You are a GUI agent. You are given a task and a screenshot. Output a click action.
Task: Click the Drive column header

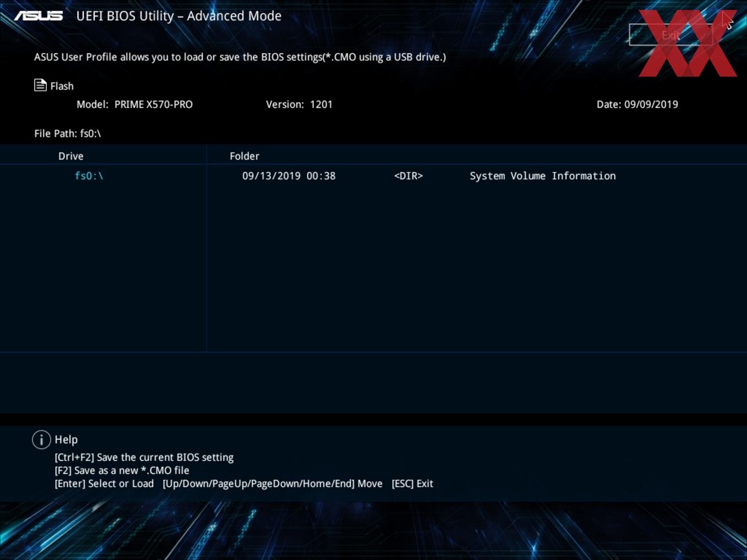point(71,156)
